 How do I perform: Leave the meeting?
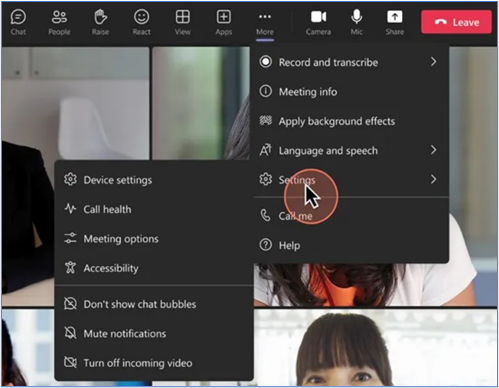(456, 22)
